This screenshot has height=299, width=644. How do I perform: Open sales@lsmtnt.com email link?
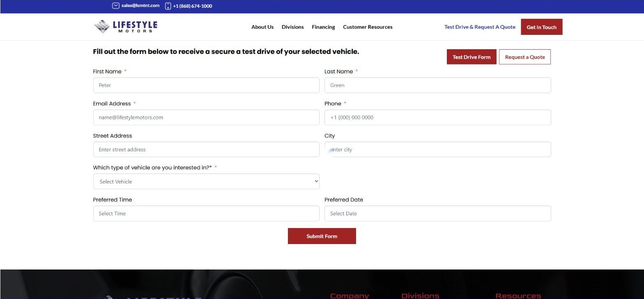(140, 6)
